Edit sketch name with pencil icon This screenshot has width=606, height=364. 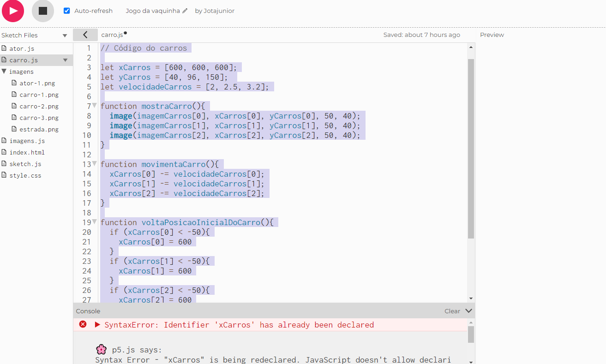[185, 11]
